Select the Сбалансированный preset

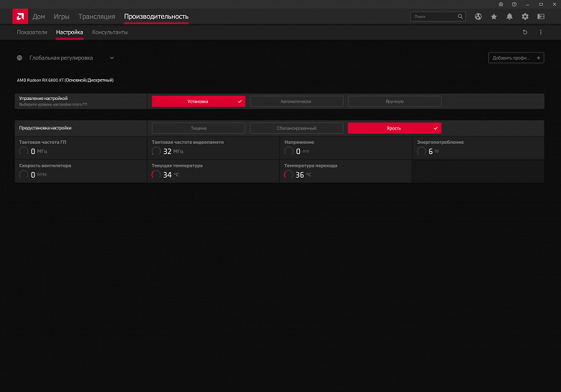pyautogui.click(x=296, y=128)
